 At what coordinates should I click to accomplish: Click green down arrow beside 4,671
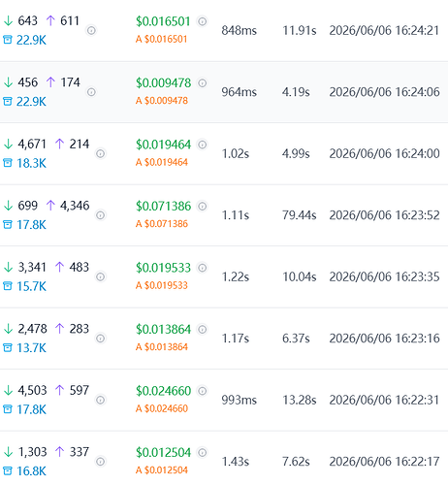pos(8,144)
